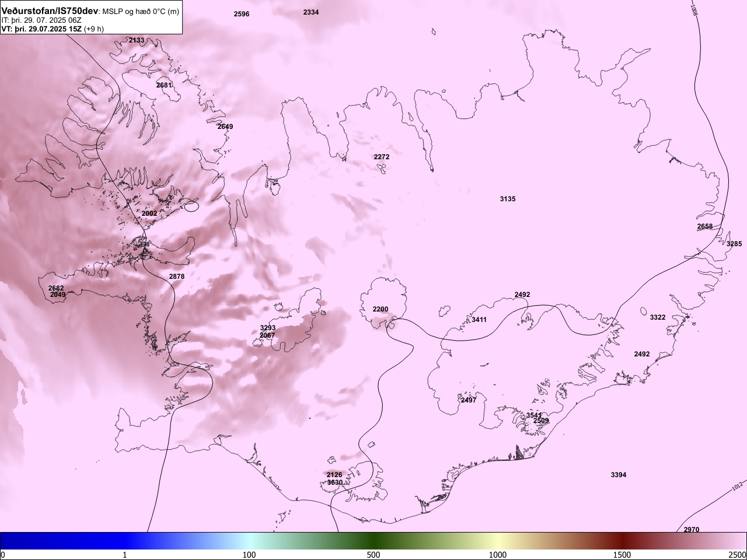This screenshot has height=560, width=747.
Task: Click the 2133 height label
Action: pos(137,40)
